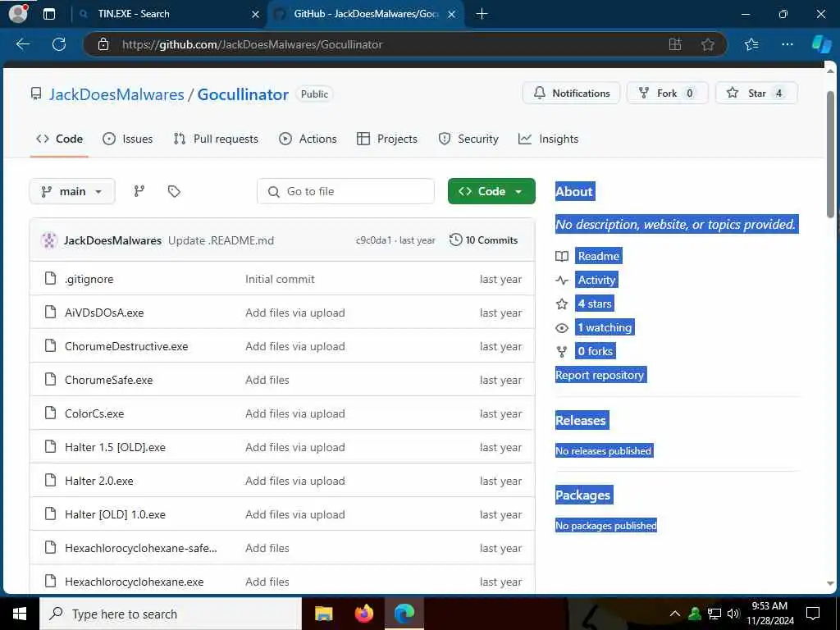840x630 pixels.
Task: Open the Packages heading link
Action: pyautogui.click(x=583, y=495)
